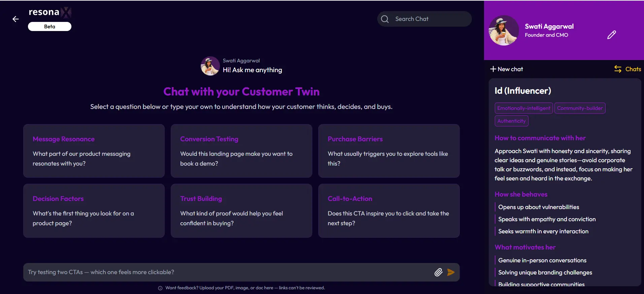This screenshot has width=644, height=294.
Task: Choose the Decision Factors question card
Action: [x=94, y=211]
